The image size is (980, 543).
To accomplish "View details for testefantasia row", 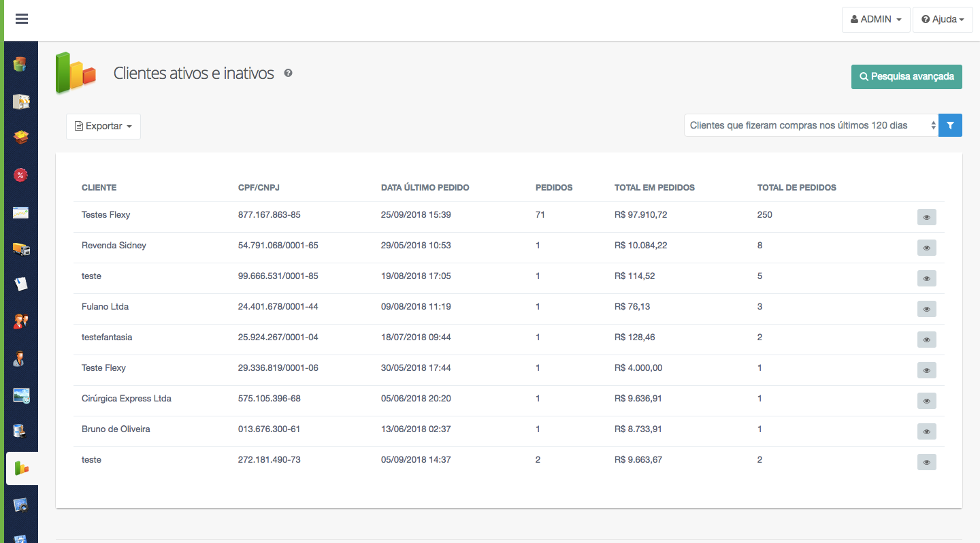I will [x=926, y=340].
